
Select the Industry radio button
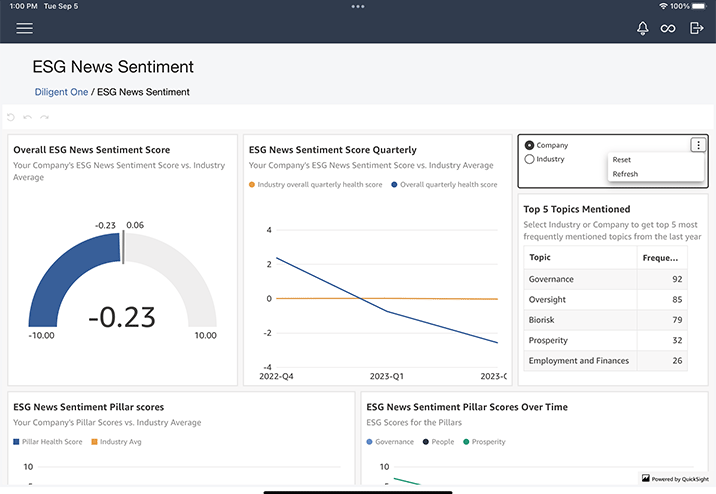[530, 159]
